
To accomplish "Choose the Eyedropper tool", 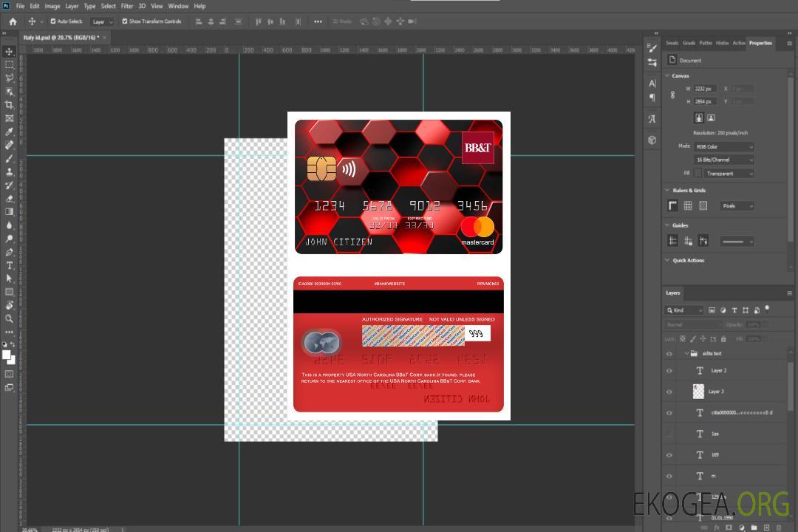I will click(x=9, y=132).
